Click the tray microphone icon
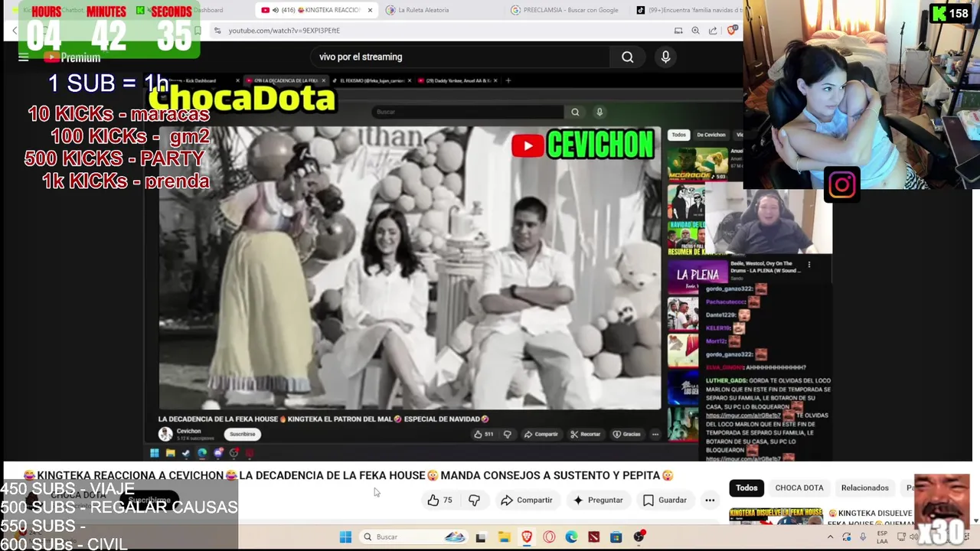 coord(863,537)
